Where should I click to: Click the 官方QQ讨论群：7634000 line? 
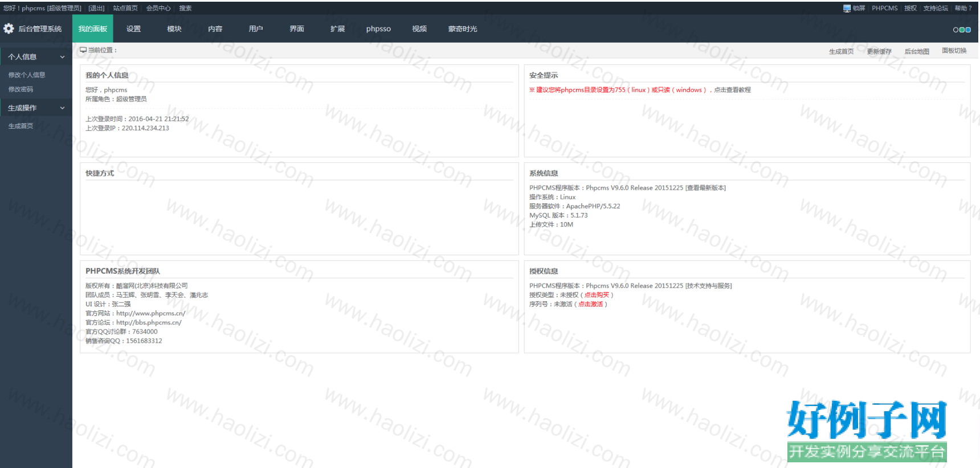point(121,331)
